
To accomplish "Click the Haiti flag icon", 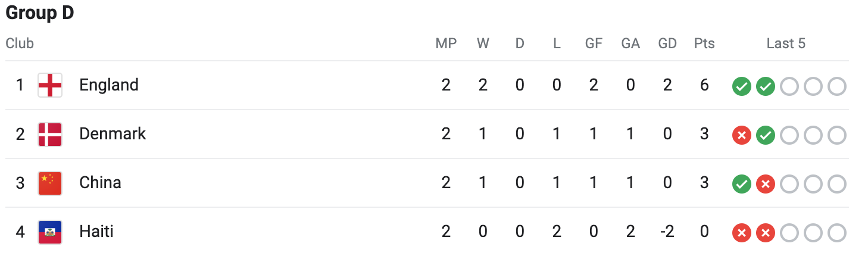I will 50,232.
